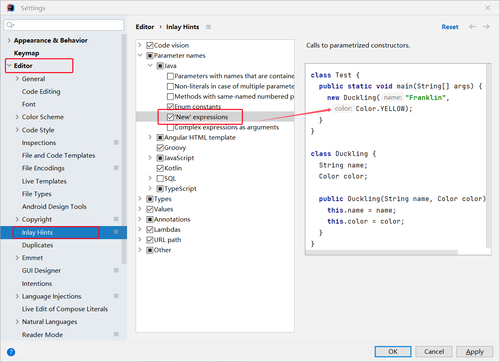Expand Appearance & Behavior section
500x362 pixels.
tap(9, 40)
